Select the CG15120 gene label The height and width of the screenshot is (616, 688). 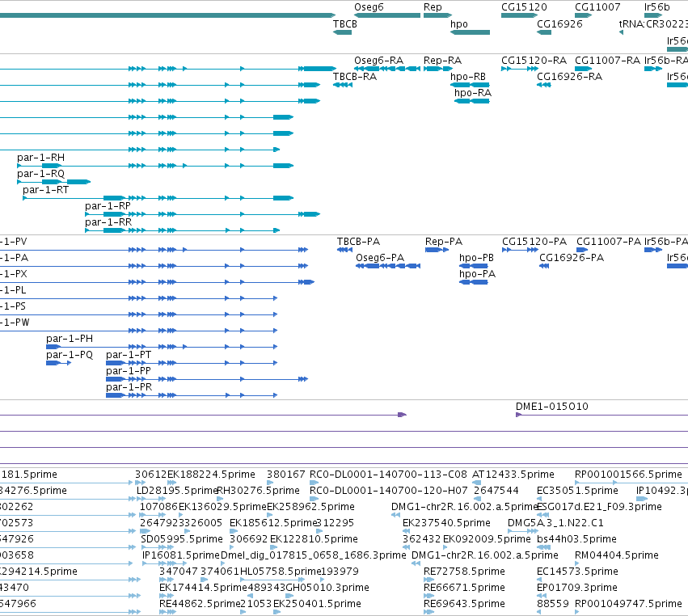(x=524, y=7)
